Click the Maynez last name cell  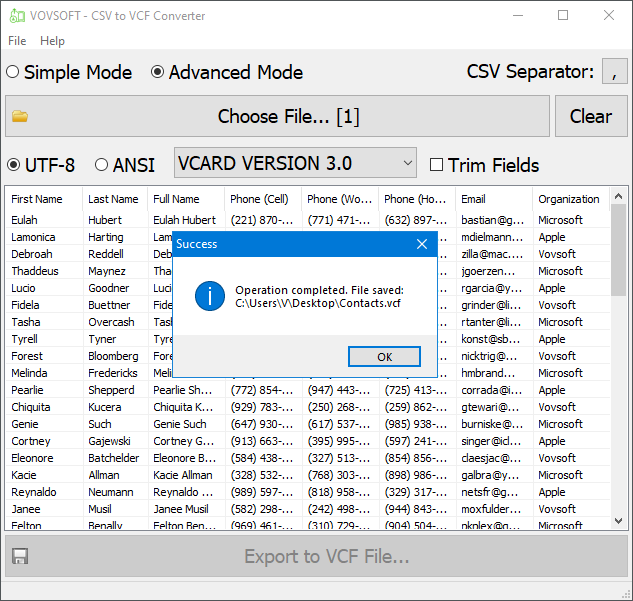107,271
